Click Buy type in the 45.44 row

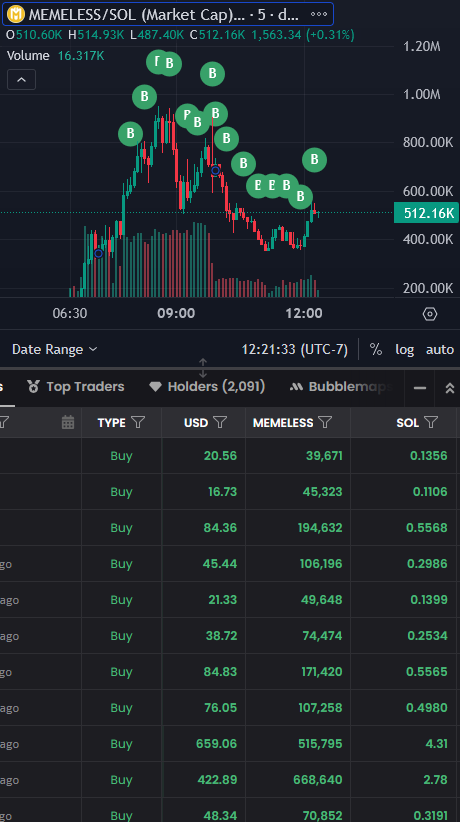coord(121,564)
